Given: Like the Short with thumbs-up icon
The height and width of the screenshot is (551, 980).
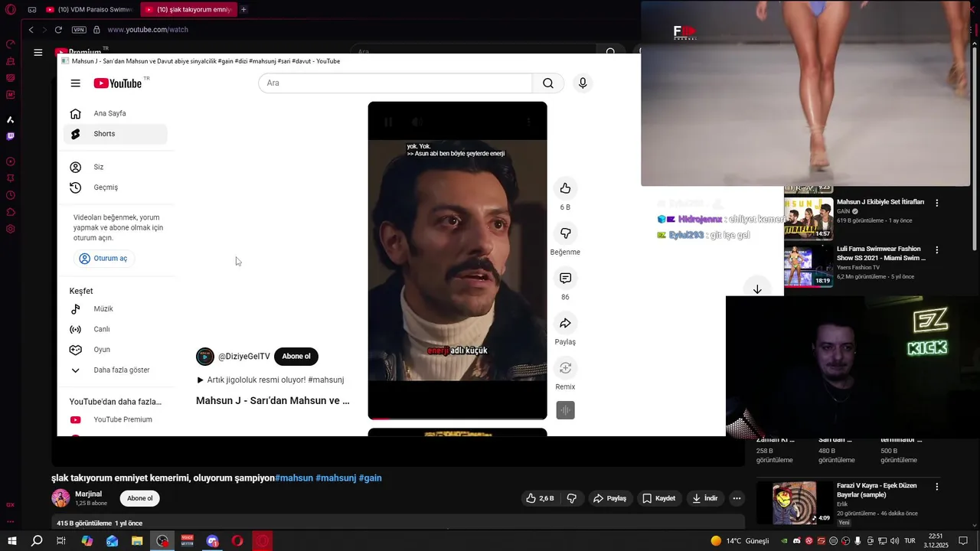Looking at the screenshot, I should [x=565, y=188].
